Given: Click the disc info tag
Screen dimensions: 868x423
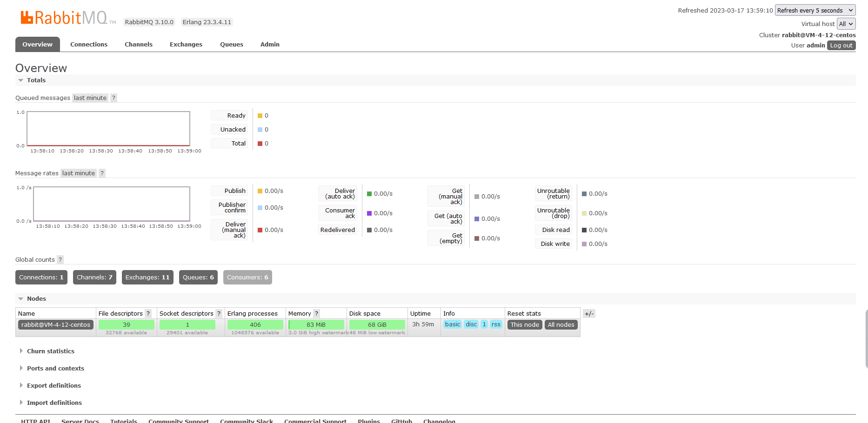Looking at the screenshot, I should (471, 324).
